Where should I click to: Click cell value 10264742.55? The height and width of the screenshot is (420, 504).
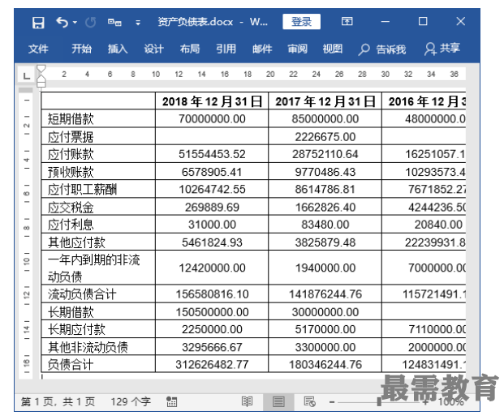tap(212, 190)
